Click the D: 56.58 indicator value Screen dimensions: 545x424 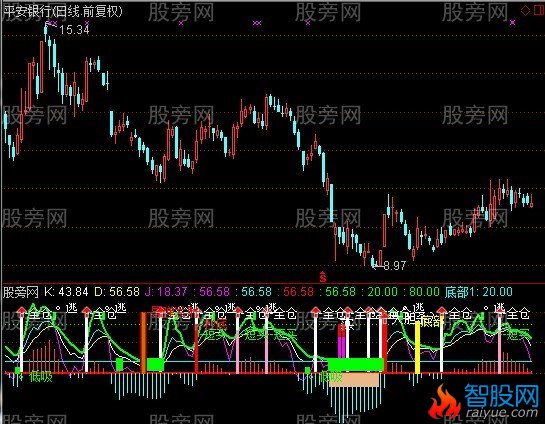pyautogui.click(x=117, y=292)
